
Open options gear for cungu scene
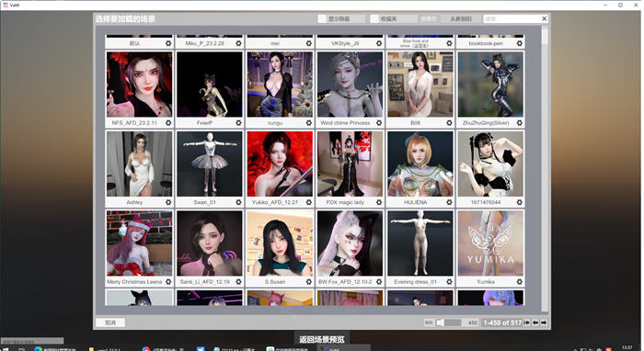click(x=309, y=122)
